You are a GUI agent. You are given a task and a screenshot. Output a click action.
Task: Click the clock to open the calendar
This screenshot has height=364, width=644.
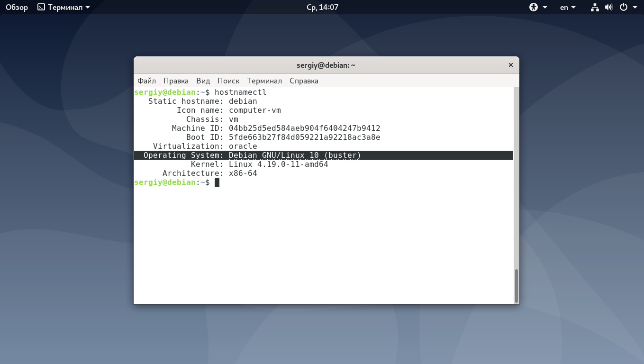[x=322, y=7]
